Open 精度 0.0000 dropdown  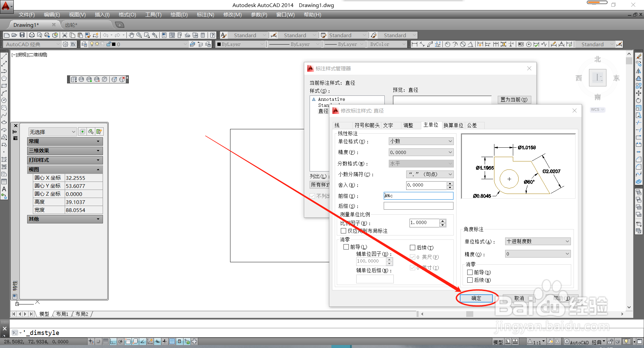click(x=421, y=152)
